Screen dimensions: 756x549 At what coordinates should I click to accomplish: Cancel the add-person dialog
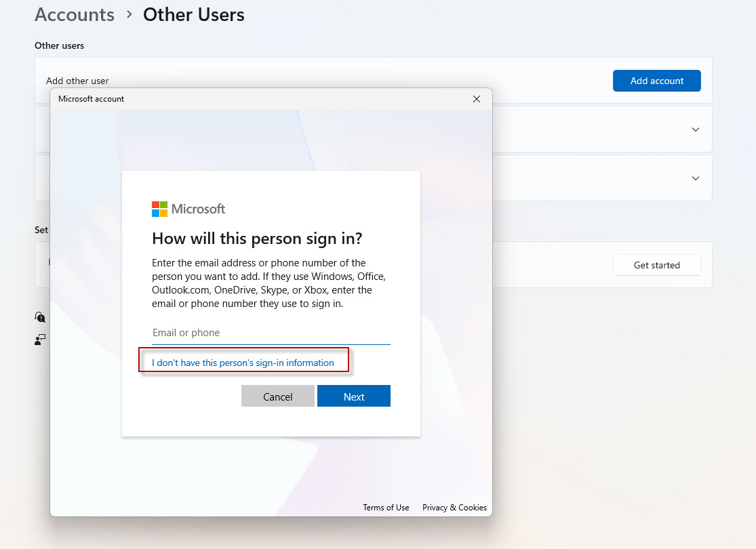[x=278, y=396]
